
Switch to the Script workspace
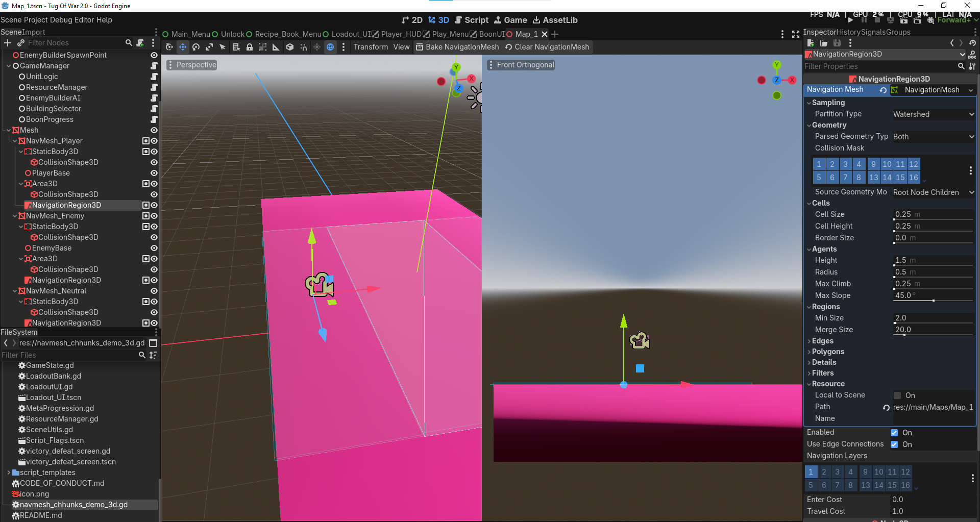tap(472, 20)
